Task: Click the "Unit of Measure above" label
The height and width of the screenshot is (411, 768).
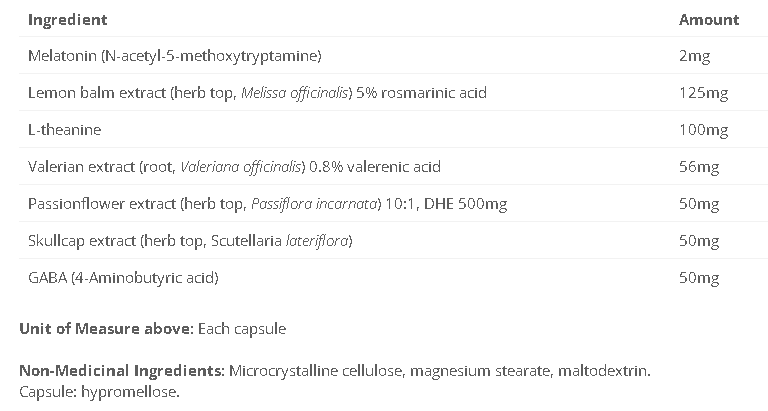Action: (106, 329)
